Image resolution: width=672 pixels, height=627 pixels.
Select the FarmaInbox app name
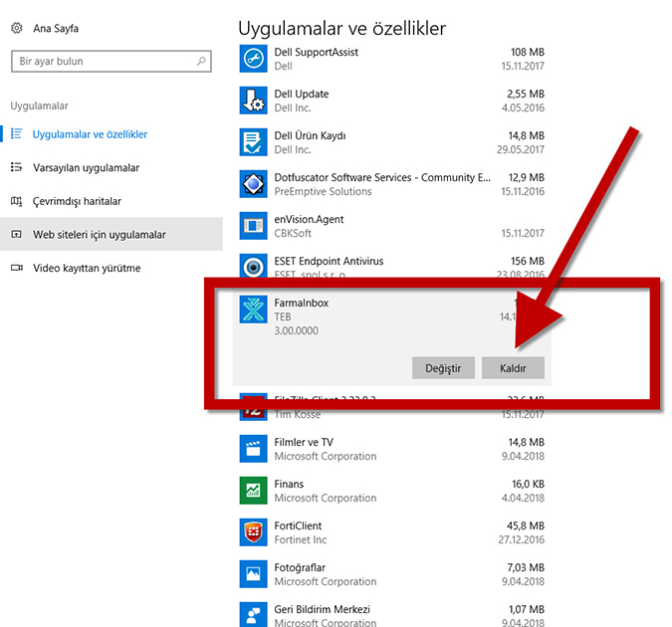(302, 303)
